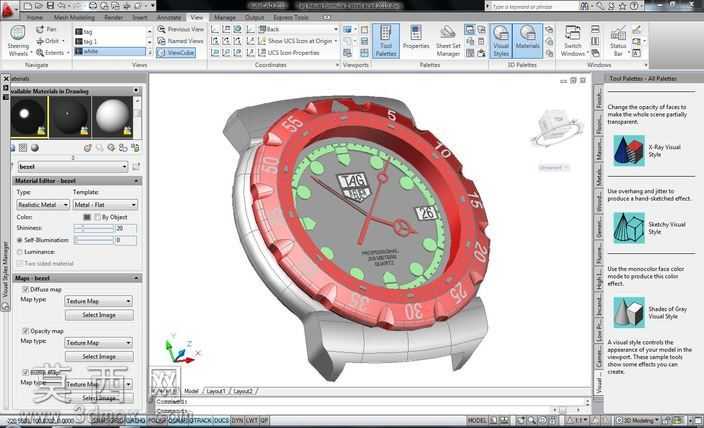Open Opacity map type Texture Map dropdown

click(99, 342)
